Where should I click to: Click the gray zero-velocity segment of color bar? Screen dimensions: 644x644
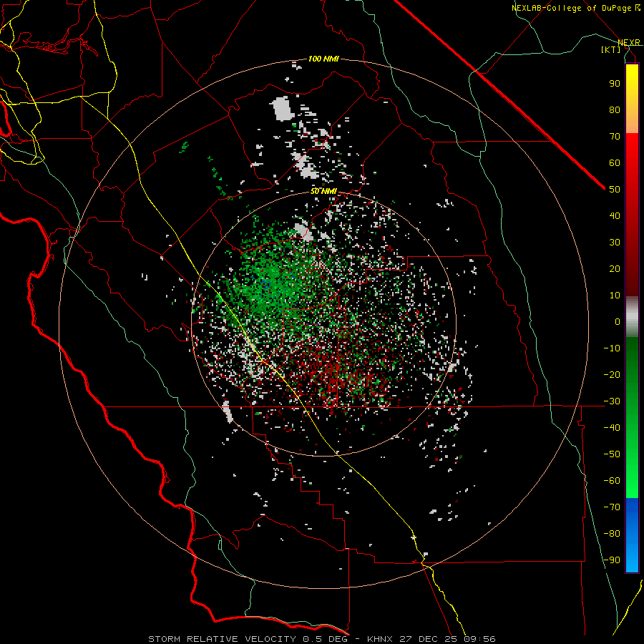(632, 317)
